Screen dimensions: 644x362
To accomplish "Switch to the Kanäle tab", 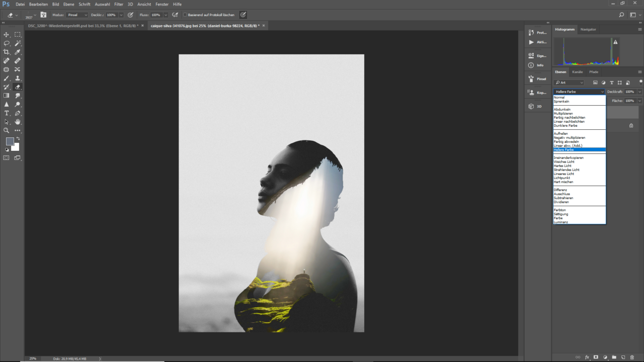I will 578,72.
